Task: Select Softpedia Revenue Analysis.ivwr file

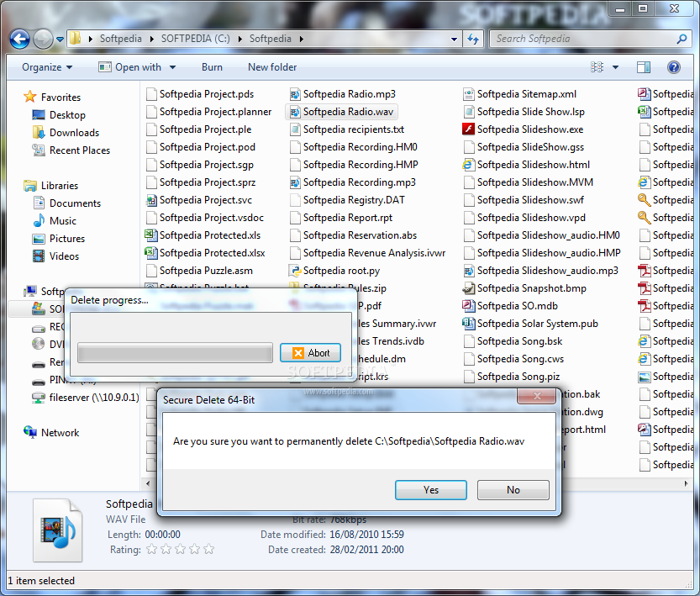Action: point(367,253)
